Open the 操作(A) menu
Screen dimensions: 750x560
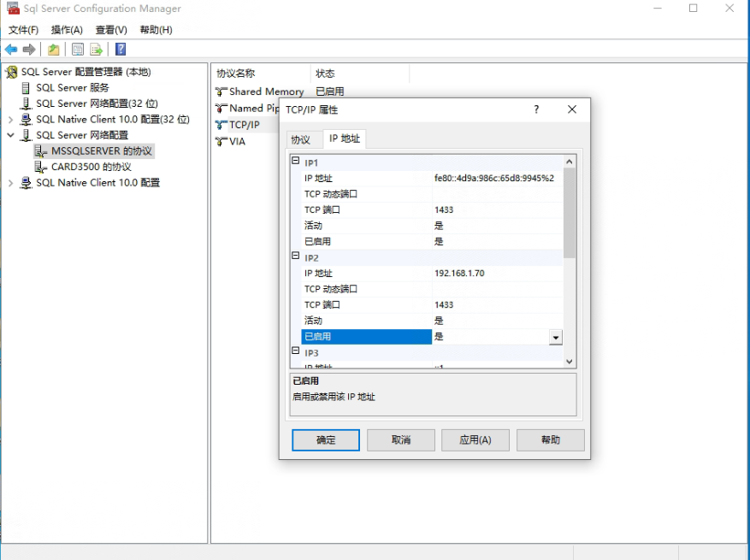(x=67, y=30)
